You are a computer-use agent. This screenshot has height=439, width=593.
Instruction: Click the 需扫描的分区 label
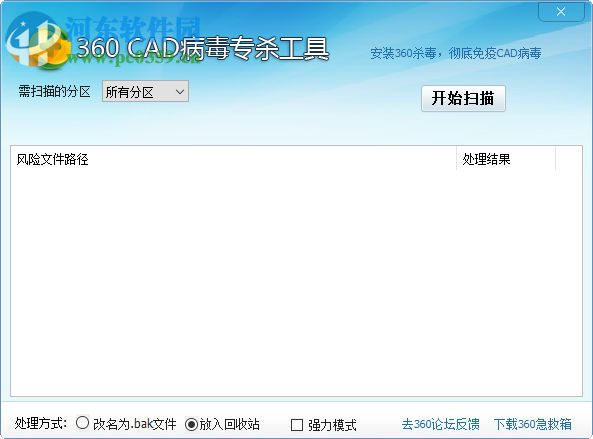click(54, 91)
